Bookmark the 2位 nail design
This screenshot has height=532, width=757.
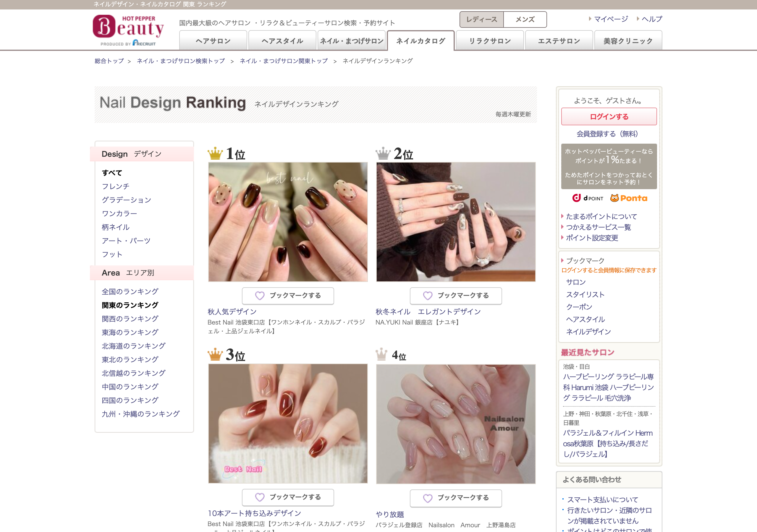coord(456,296)
